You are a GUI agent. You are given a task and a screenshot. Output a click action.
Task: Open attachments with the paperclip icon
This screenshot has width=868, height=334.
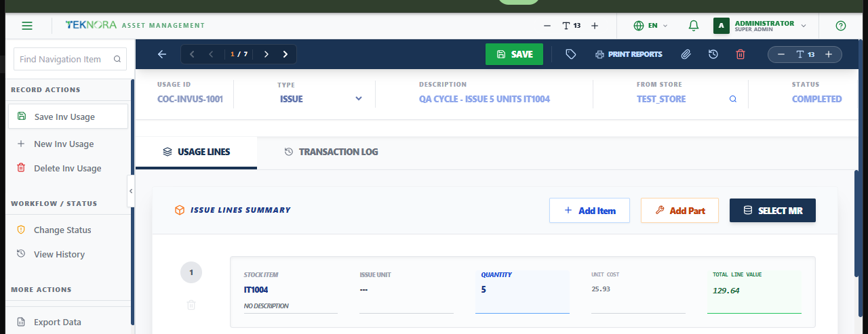686,54
